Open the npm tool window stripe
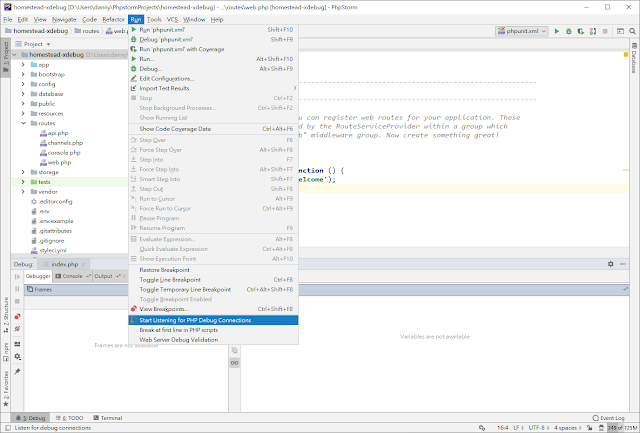 pyautogui.click(x=6, y=352)
